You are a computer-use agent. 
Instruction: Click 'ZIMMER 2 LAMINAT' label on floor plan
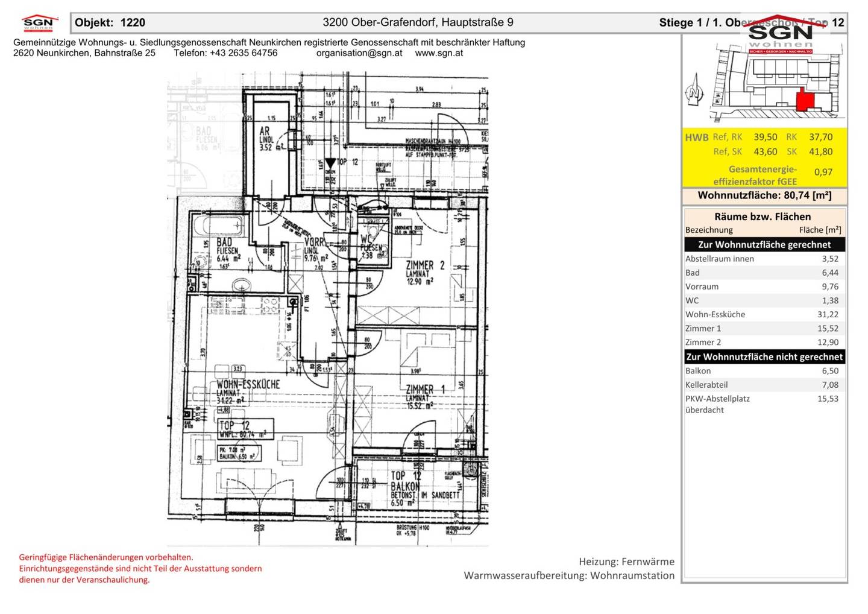click(425, 269)
